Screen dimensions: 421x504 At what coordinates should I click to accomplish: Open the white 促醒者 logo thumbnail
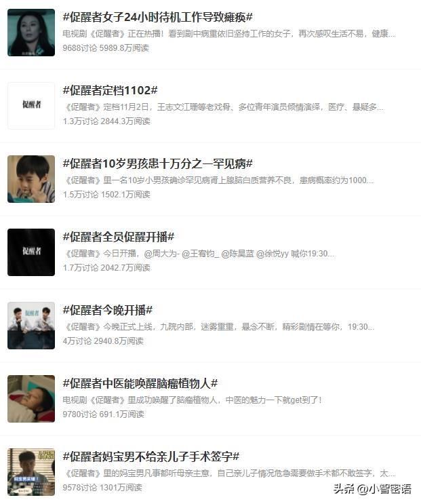point(31,106)
